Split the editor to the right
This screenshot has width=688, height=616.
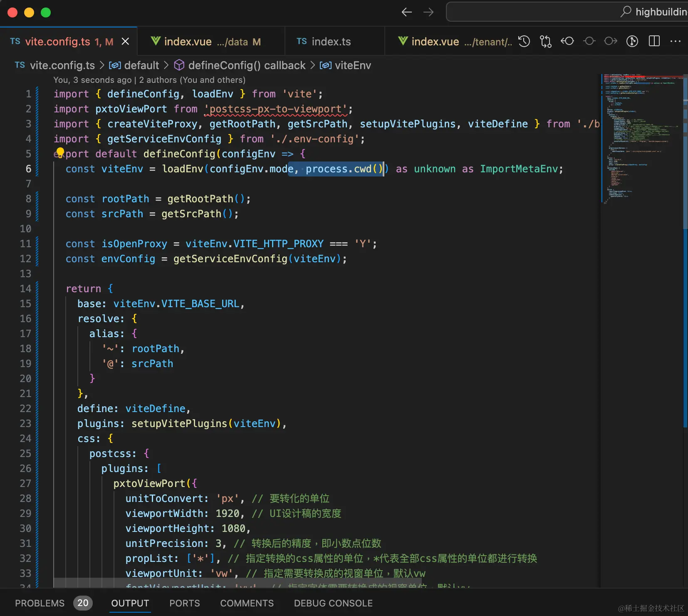click(654, 41)
